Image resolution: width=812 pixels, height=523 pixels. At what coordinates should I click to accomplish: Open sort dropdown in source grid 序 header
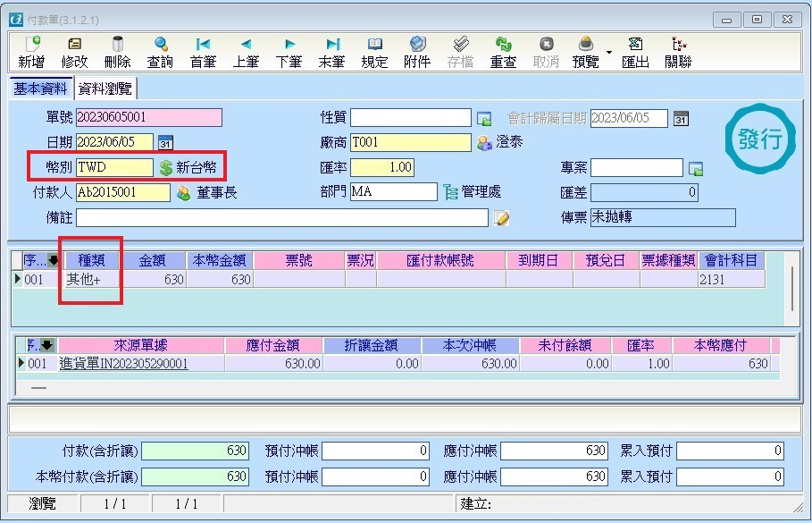(x=47, y=345)
